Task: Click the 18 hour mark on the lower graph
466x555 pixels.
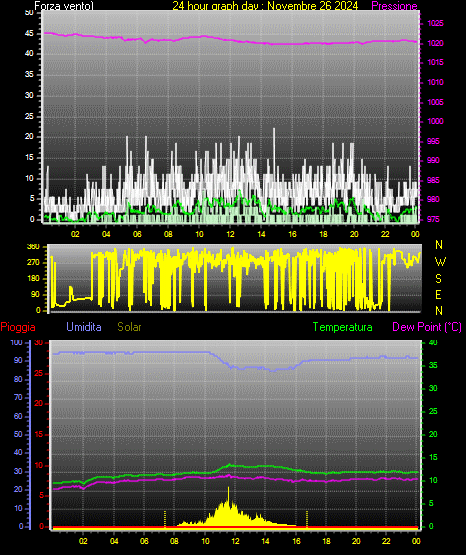Action: click(326, 541)
